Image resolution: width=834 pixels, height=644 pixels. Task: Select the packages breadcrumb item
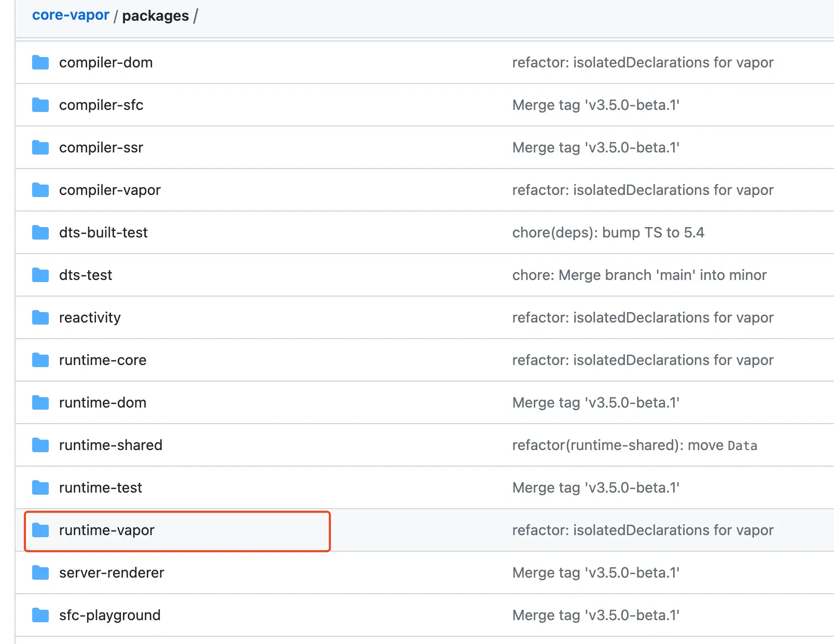tap(156, 16)
